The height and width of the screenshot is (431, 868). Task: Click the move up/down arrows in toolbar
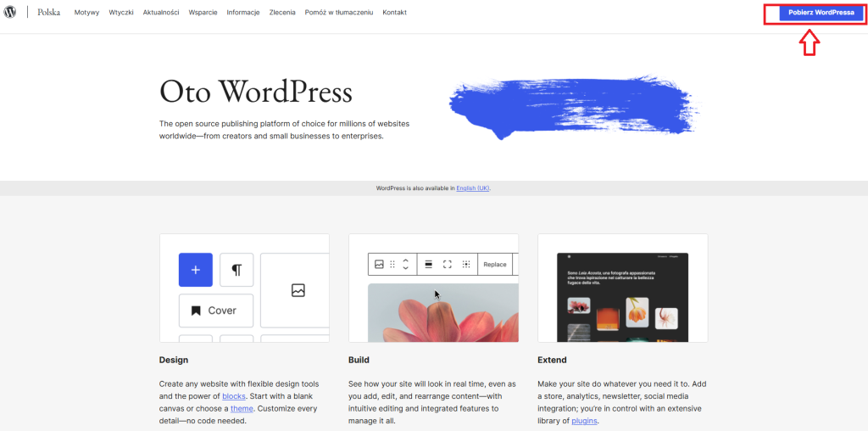point(405,265)
